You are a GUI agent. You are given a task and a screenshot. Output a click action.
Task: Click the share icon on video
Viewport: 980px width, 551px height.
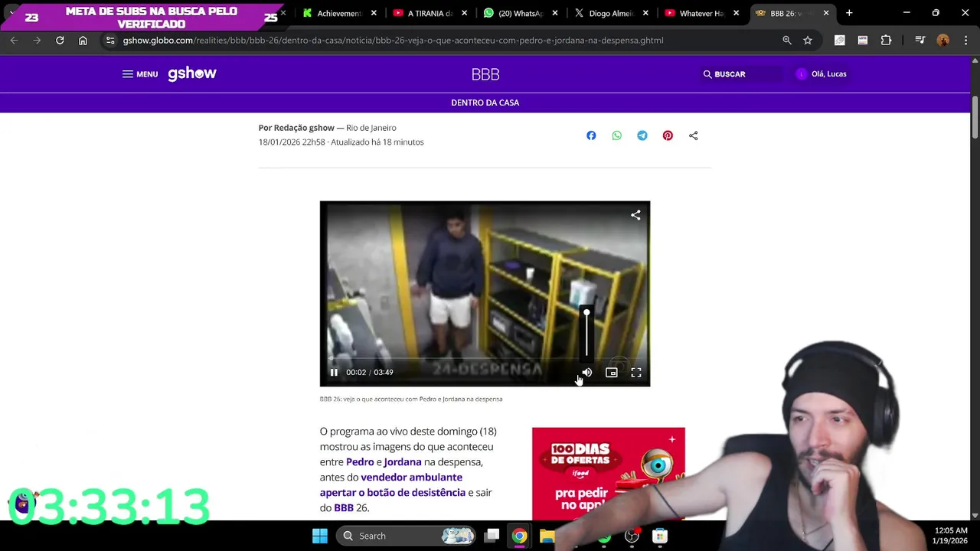(x=635, y=215)
